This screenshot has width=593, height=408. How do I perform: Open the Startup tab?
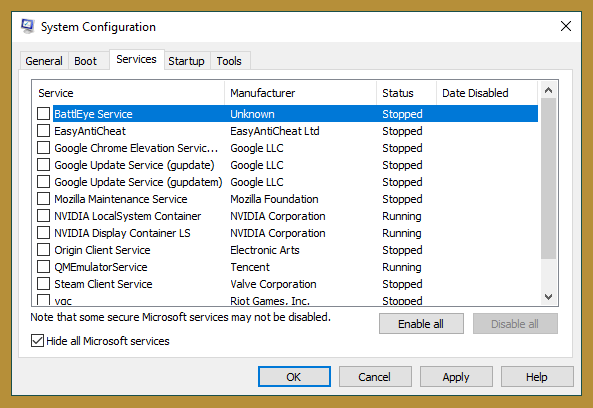[x=186, y=61]
